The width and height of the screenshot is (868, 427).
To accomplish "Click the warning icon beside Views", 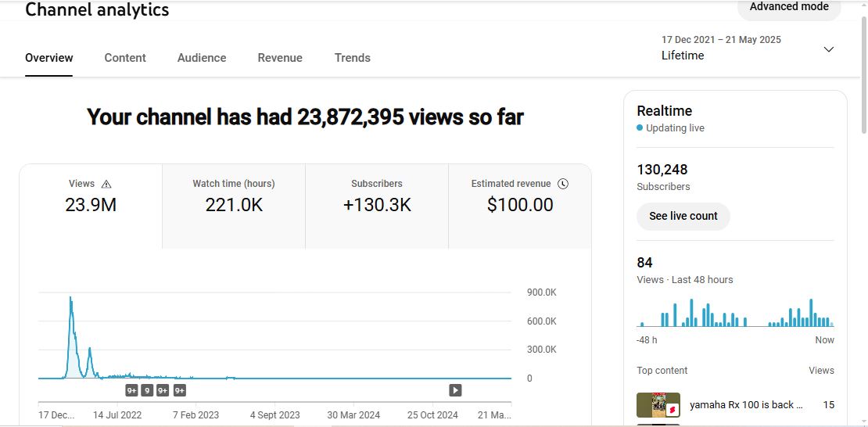I will tap(106, 184).
